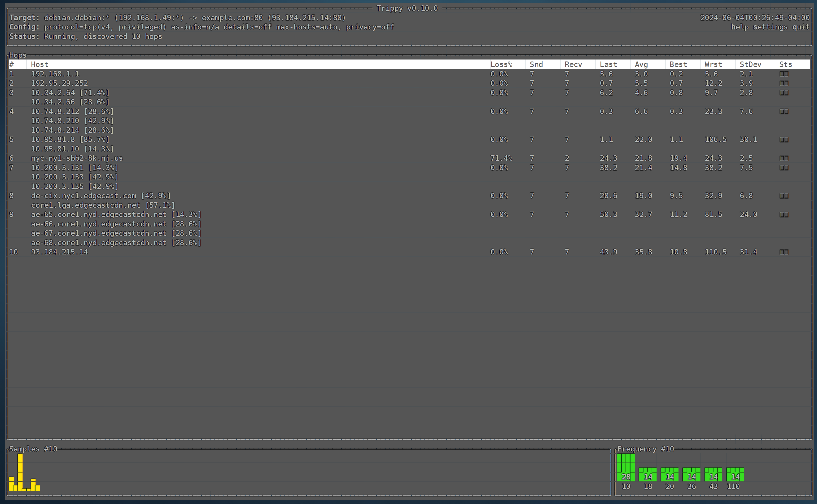
Task: Select the 93.184.215.14 target hop row
Action: [x=59, y=252]
